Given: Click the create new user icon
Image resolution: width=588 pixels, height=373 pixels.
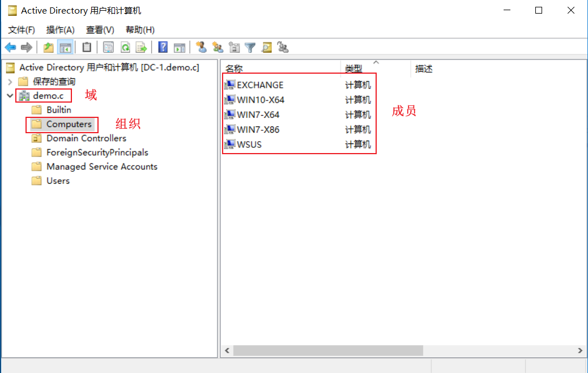Looking at the screenshot, I should (201, 48).
